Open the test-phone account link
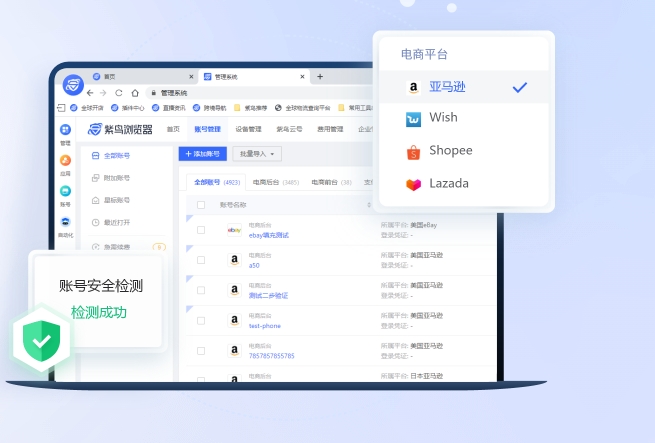Screen dimensions: 655x443 pyautogui.click(x=265, y=326)
